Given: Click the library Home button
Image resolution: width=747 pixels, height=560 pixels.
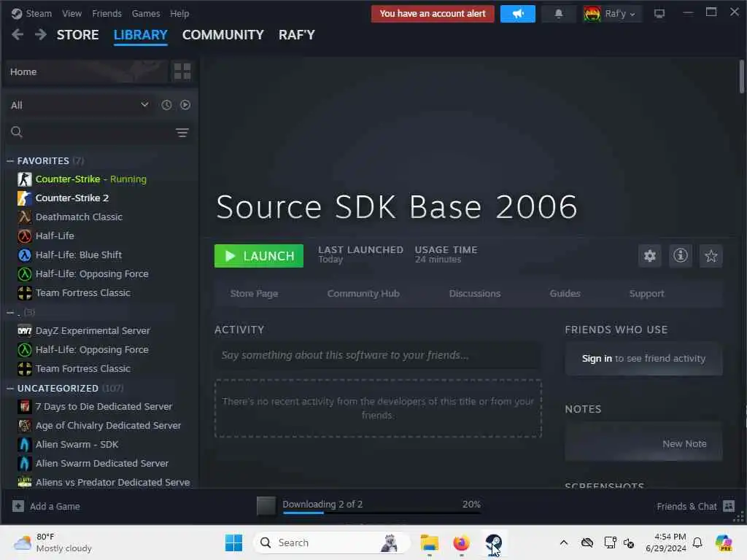Looking at the screenshot, I should click(x=86, y=72).
